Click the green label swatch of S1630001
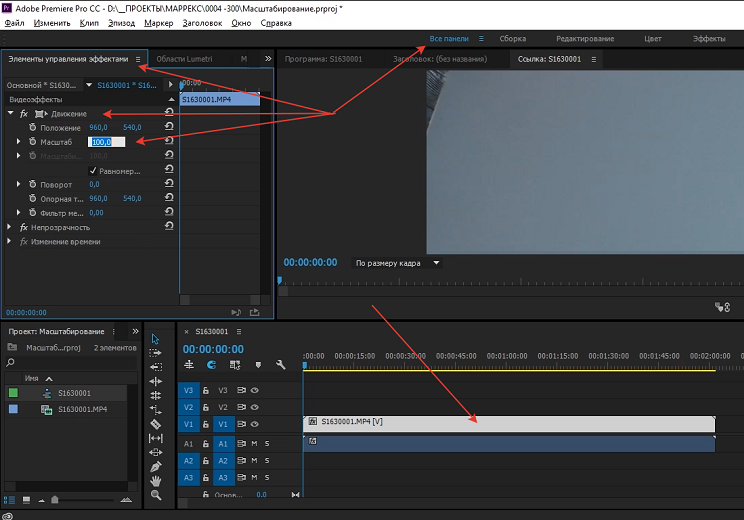Viewport: 744px width, 520px height. 13,393
